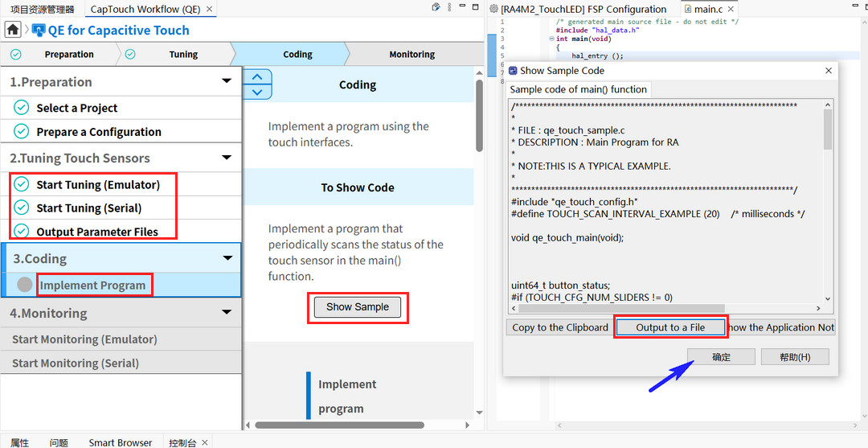Go to the Monitoring workflow step

coord(411,54)
